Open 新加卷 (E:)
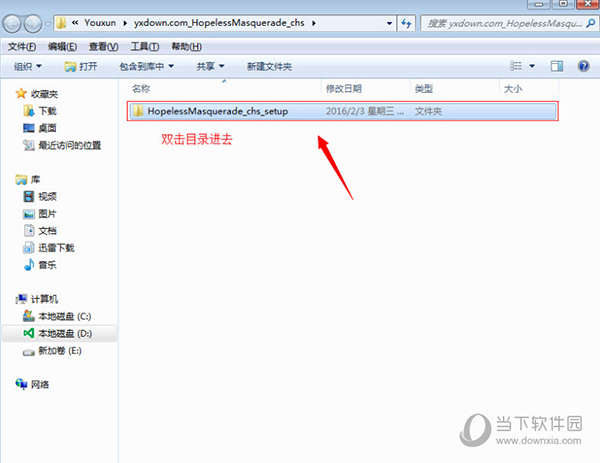The height and width of the screenshot is (463, 600). tap(60, 351)
